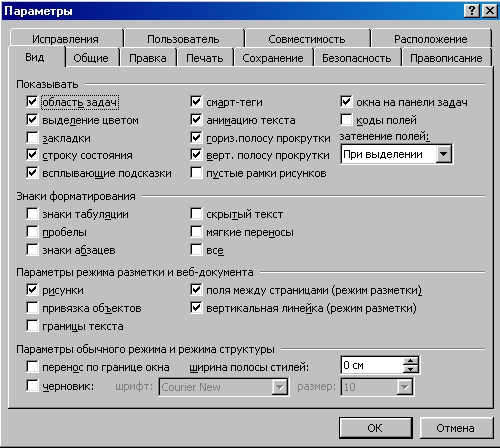Viewport: 500px width, 448px height.
Task: Toggle гориз.полосу прокрутки checkbox
Action: click(x=196, y=137)
